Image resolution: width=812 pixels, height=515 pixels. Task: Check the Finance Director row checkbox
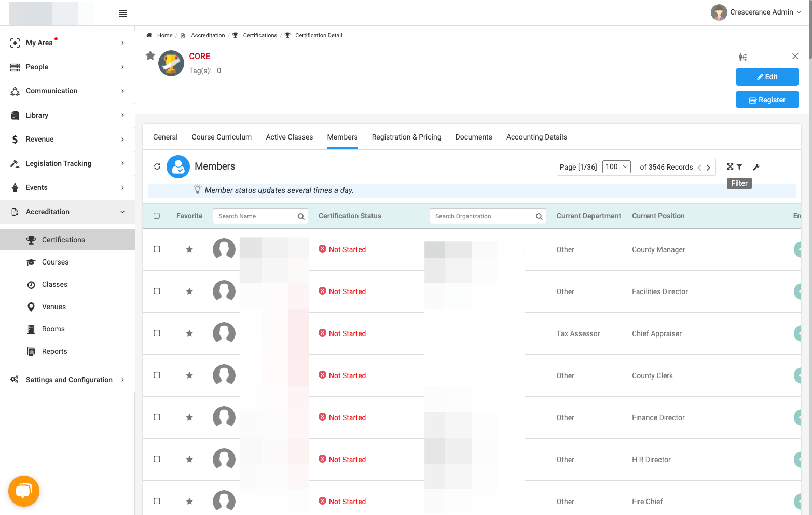(157, 417)
